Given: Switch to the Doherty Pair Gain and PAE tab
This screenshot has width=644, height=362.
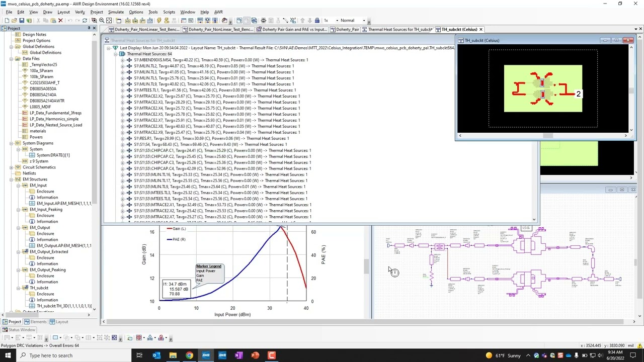Looking at the screenshot, I should (292, 30).
